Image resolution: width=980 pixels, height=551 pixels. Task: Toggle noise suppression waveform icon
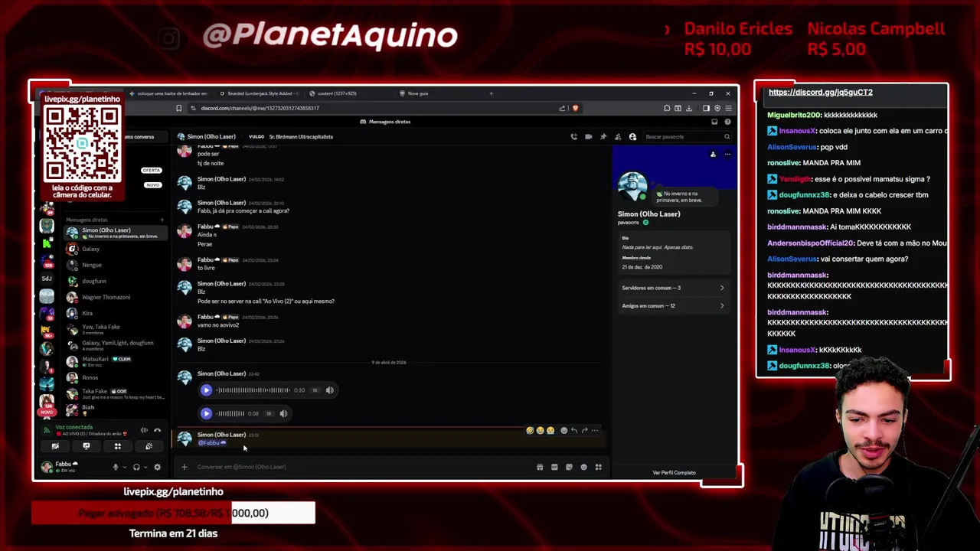point(143,430)
